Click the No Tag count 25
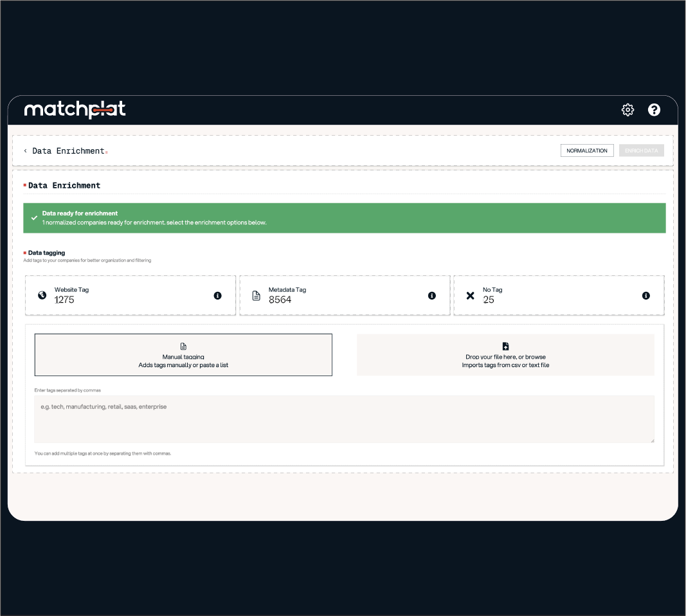Image resolution: width=686 pixels, height=616 pixels. coord(489,300)
